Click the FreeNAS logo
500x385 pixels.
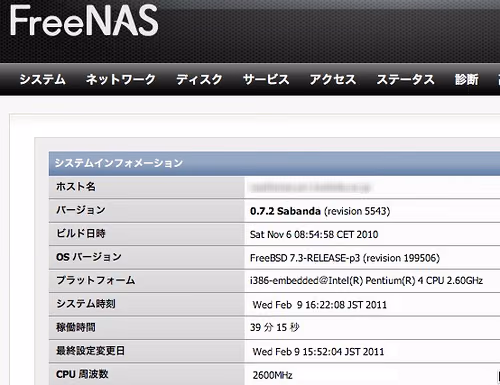tap(84, 21)
